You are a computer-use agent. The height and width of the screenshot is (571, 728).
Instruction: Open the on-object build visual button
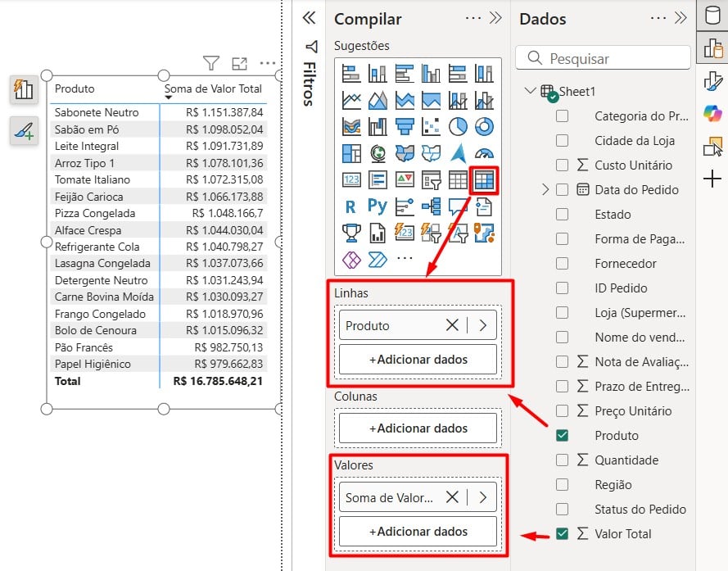coord(24,89)
